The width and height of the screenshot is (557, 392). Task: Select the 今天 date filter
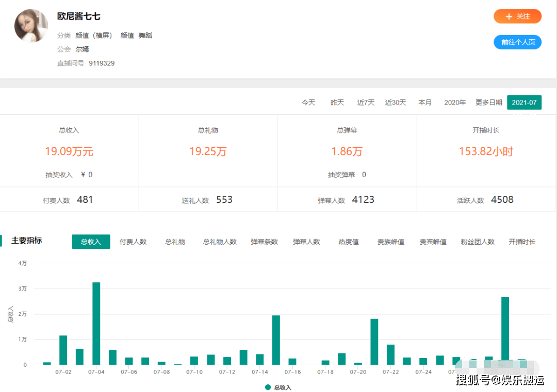coord(308,103)
